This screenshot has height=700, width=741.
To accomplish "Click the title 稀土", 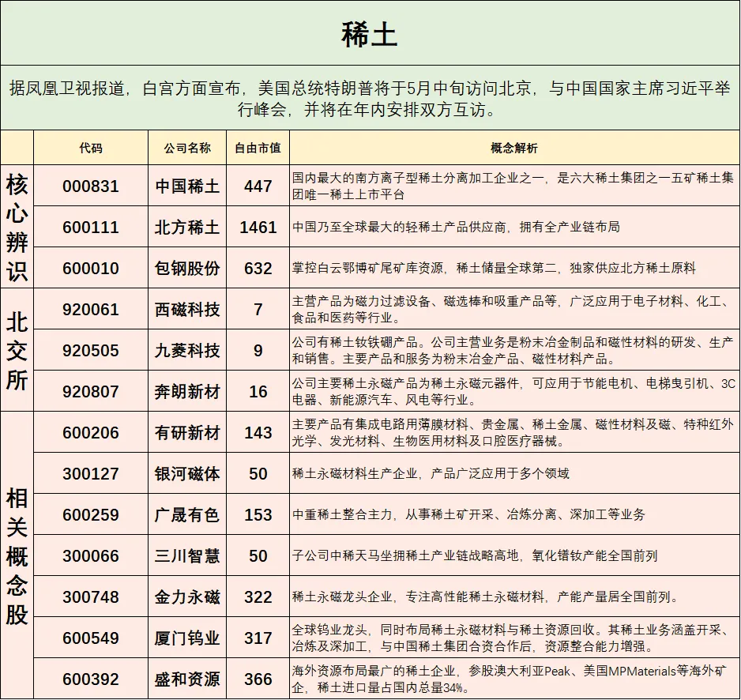I will tap(369, 35).
